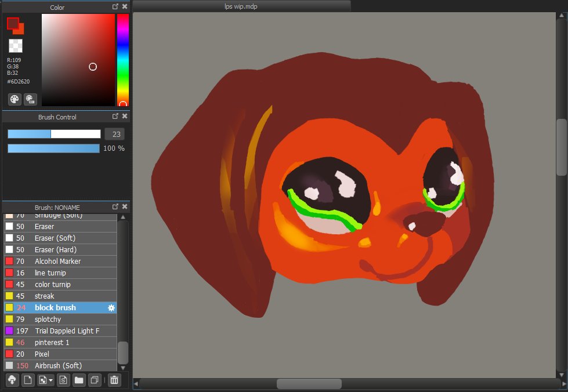
Task: Click the R:109 color value
Action: click(14, 60)
